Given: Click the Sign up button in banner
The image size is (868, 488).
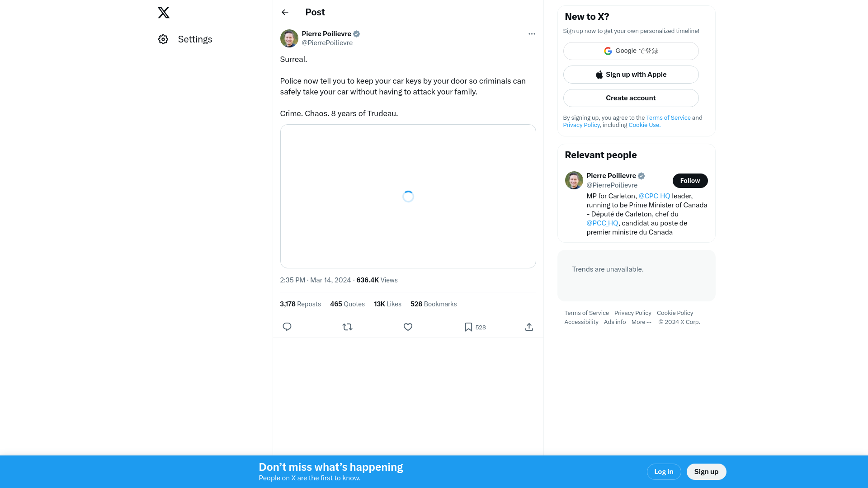Looking at the screenshot, I should 707,472.
